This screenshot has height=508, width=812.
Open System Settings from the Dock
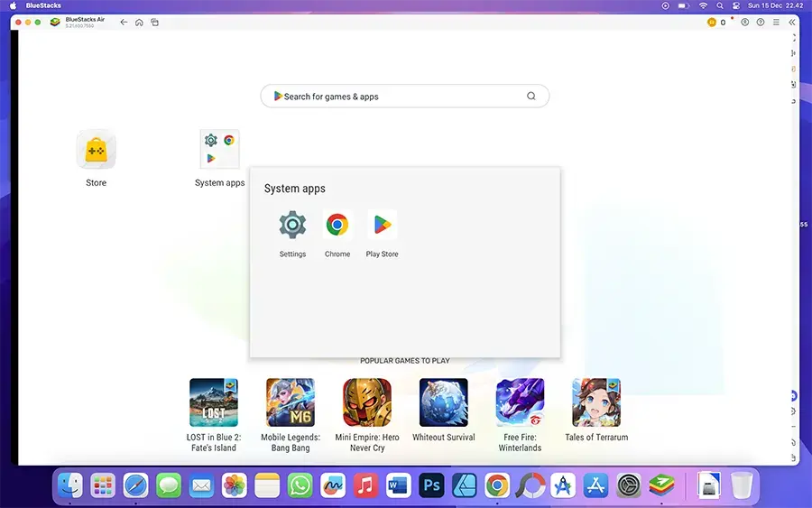(629, 485)
